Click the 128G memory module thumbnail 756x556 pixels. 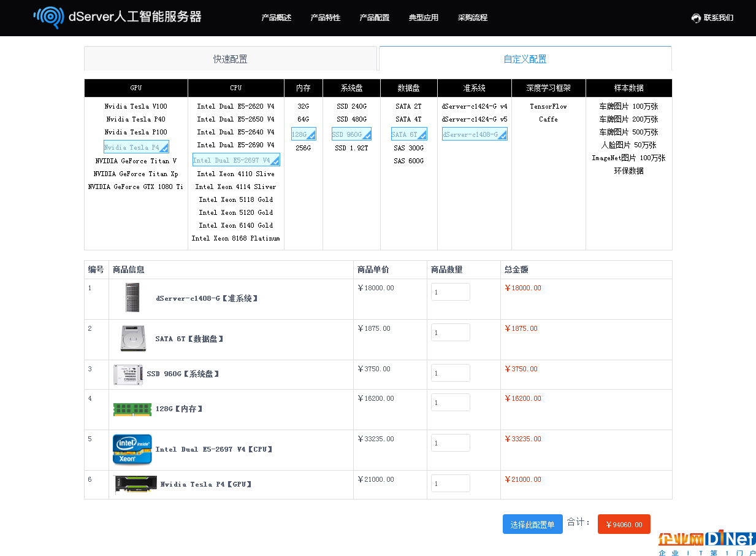(x=132, y=409)
